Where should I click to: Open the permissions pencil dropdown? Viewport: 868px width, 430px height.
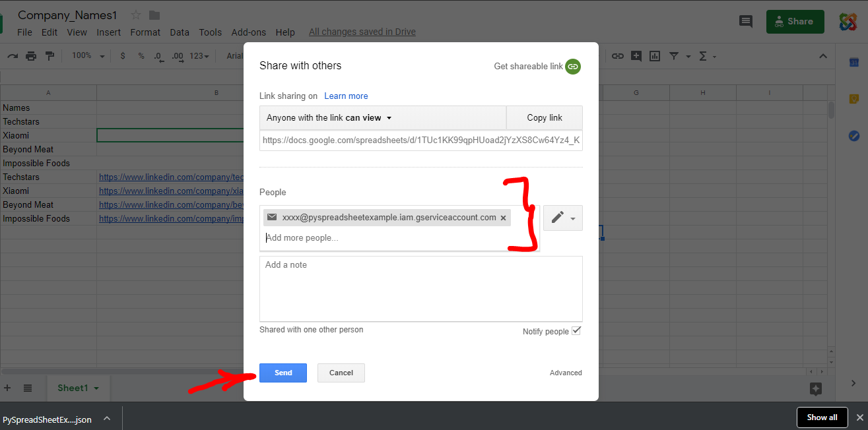pyautogui.click(x=562, y=217)
